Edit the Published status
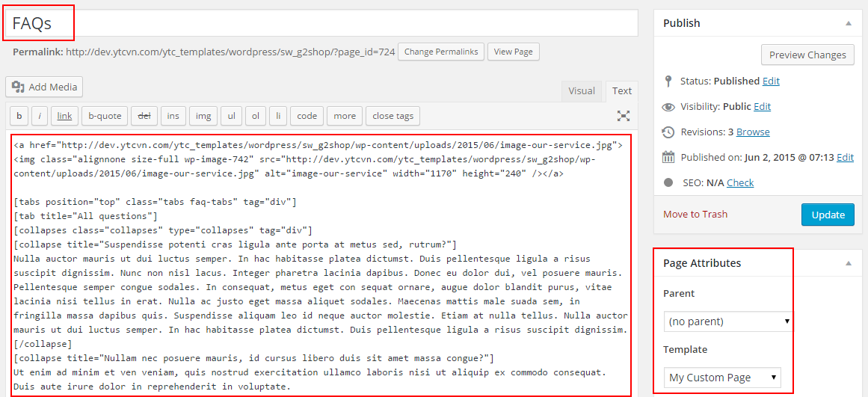This screenshot has height=397, width=868. pyautogui.click(x=771, y=81)
